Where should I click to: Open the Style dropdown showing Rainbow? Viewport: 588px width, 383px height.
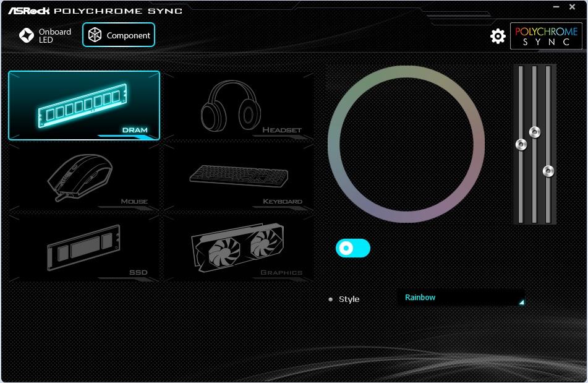click(461, 298)
